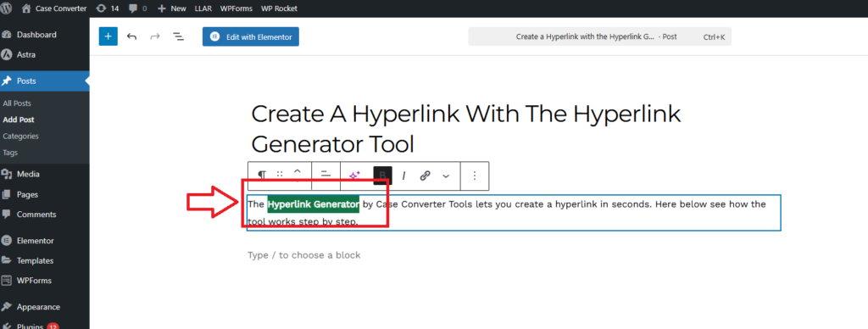The height and width of the screenshot is (329, 868).
Task: Click the highlighted 'Hyperlink Generator' text
Action: point(314,204)
